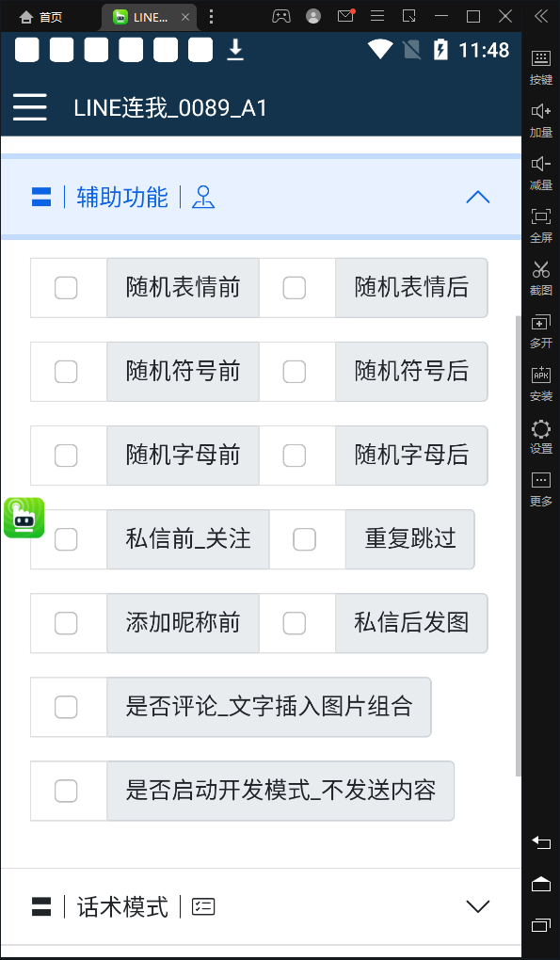Increase volume with 加量 icon
This screenshot has height=960, width=560.
[x=541, y=120]
